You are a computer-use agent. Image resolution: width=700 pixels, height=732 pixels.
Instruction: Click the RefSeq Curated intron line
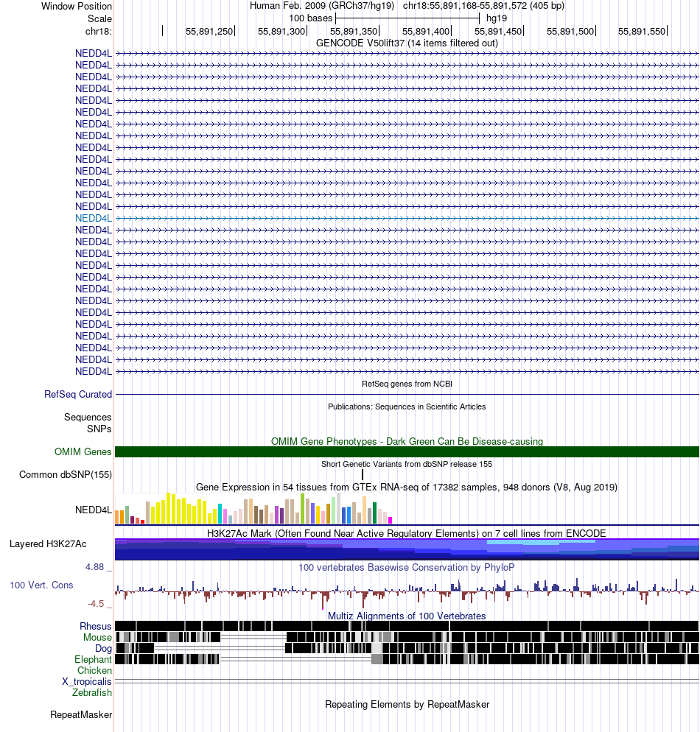click(x=407, y=395)
